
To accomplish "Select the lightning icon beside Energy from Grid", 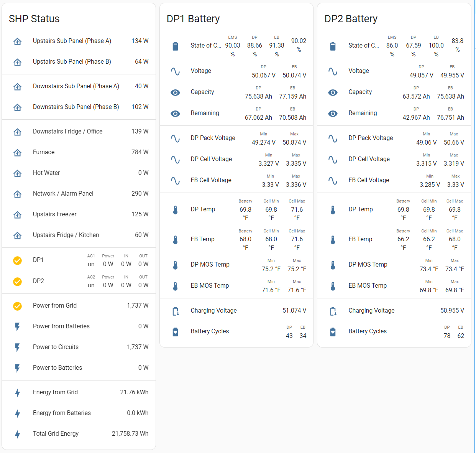I will click(17, 393).
